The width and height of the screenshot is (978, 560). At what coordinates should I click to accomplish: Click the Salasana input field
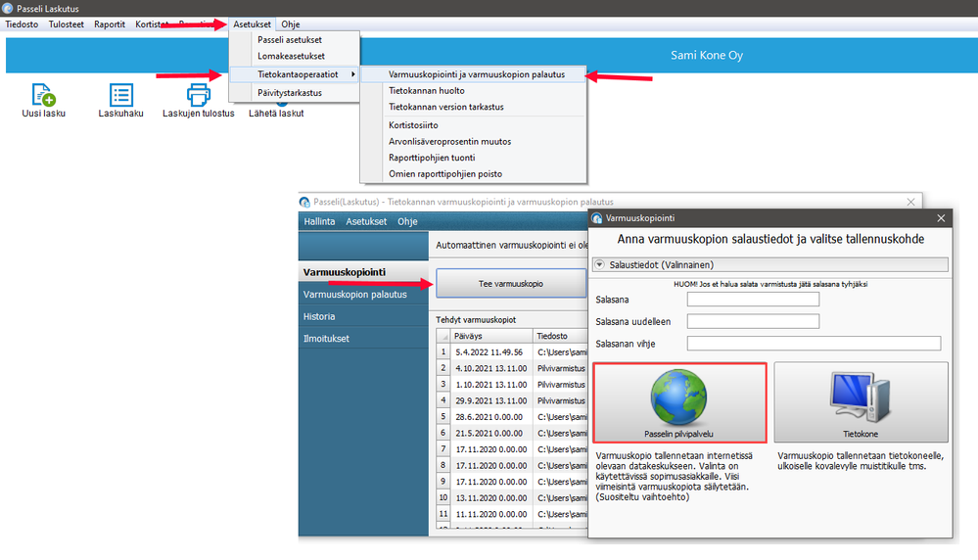(x=753, y=300)
